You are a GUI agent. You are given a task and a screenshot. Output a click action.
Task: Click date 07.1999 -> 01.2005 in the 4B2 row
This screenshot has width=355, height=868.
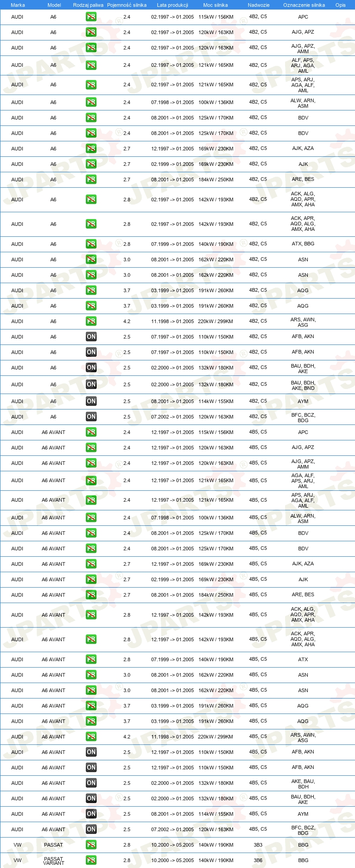(173, 244)
